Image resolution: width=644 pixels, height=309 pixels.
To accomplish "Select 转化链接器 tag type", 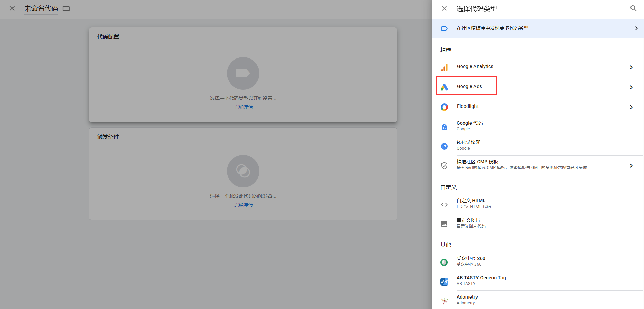I will point(538,146).
